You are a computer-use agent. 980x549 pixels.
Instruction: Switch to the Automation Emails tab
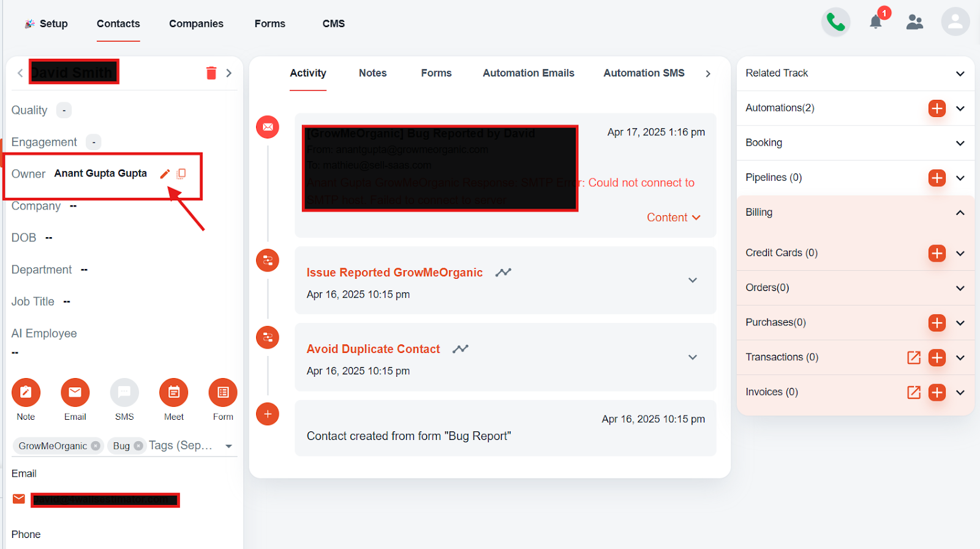[529, 73]
